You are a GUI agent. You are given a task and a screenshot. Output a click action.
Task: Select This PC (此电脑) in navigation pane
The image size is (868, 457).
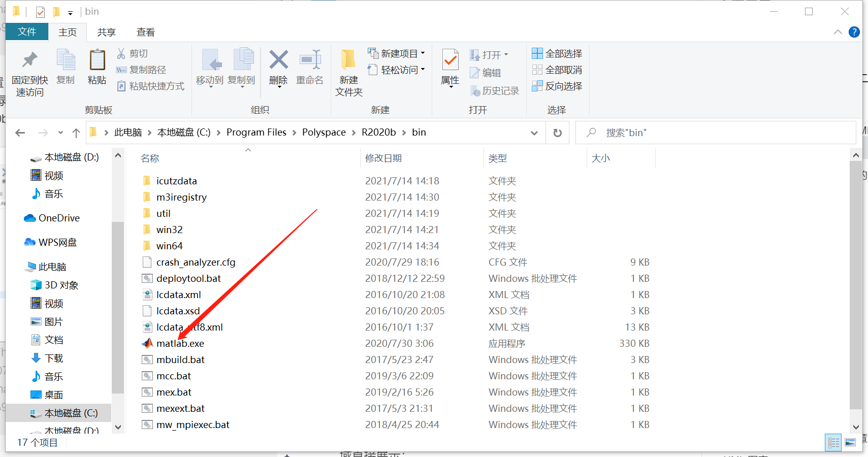[45, 267]
